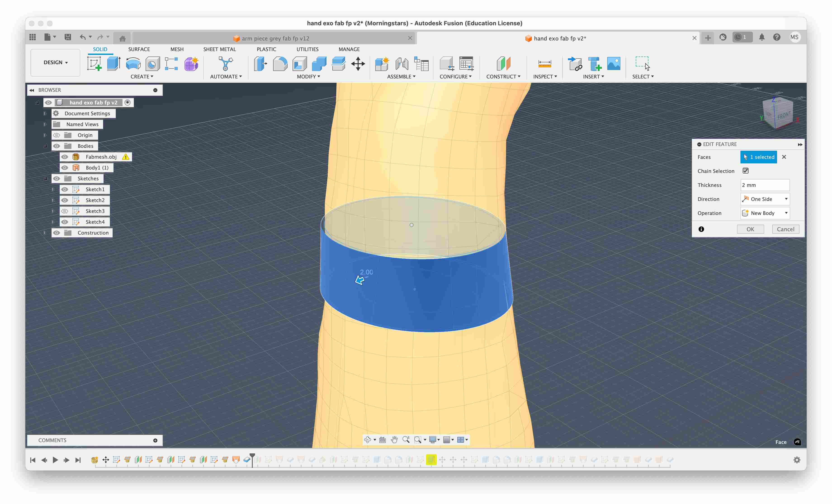The width and height of the screenshot is (832, 504).
Task: Activate the Move/Copy tool
Action: coord(358,64)
